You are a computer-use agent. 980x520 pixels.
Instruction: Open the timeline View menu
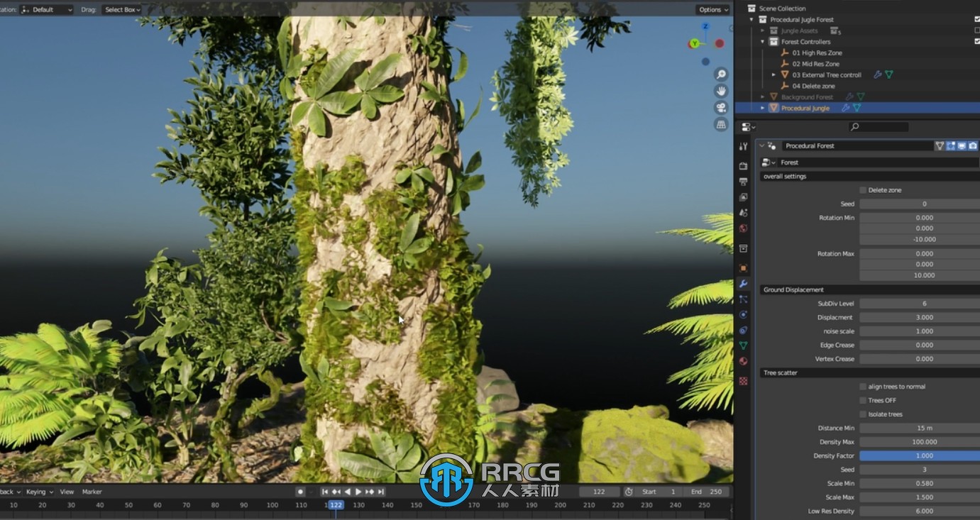click(x=67, y=492)
